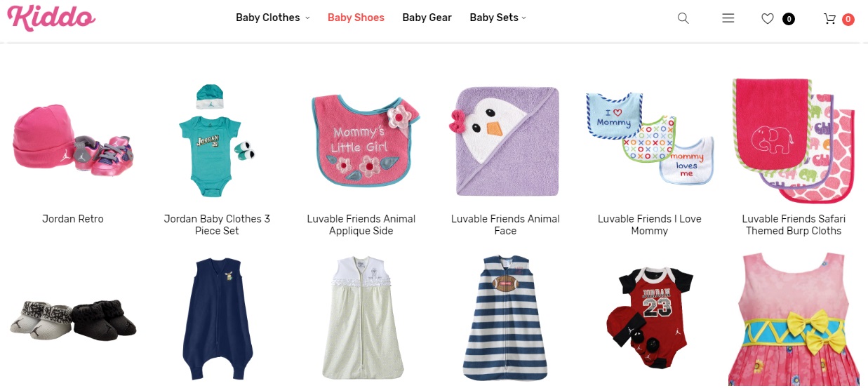Click the purple hooded towel image

[x=505, y=142]
